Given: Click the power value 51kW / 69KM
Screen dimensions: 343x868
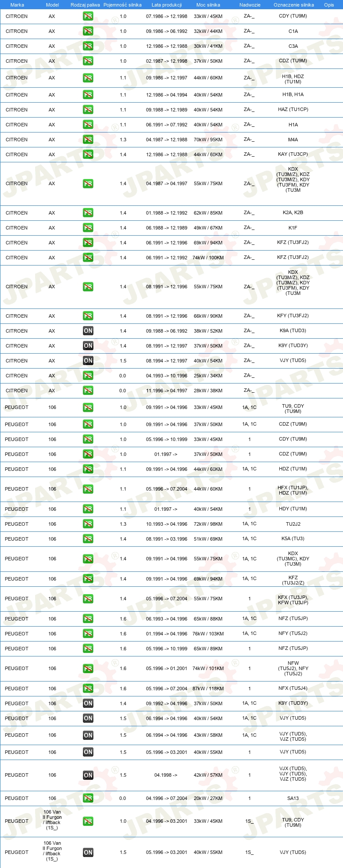Looking at the screenshot, I should pyautogui.click(x=208, y=539).
